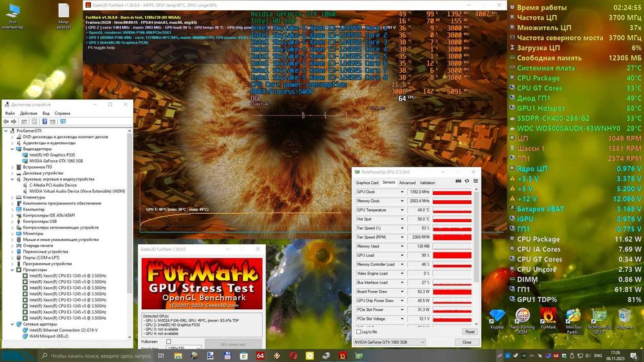
Task: Click Reset button in GPU-Z
Action: 469,332
